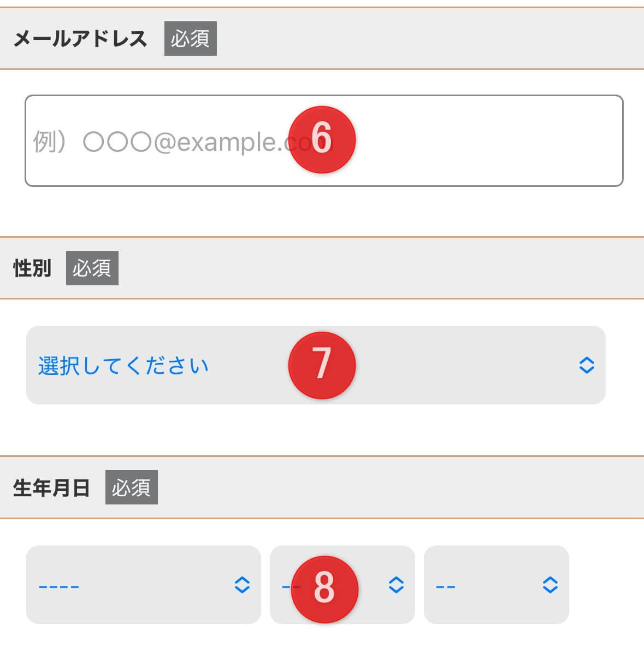
Task: Open the 性別 selection dropdown
Action: tap(437, 365)
